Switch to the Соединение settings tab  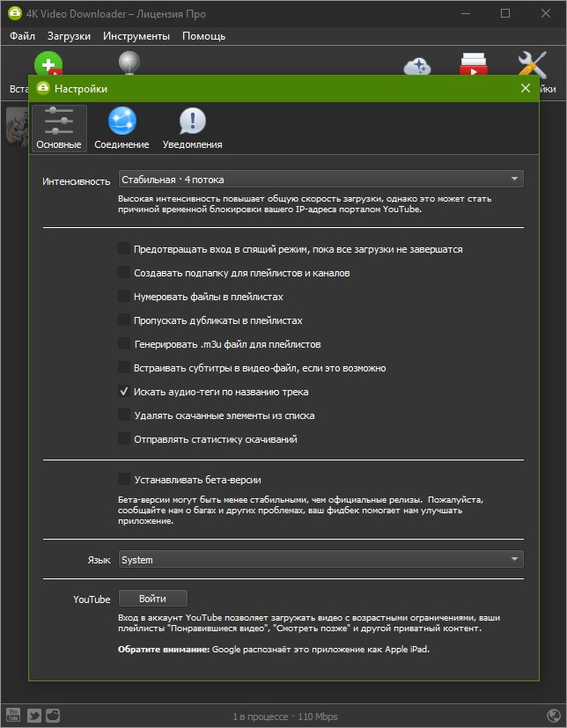click(121, 129)
